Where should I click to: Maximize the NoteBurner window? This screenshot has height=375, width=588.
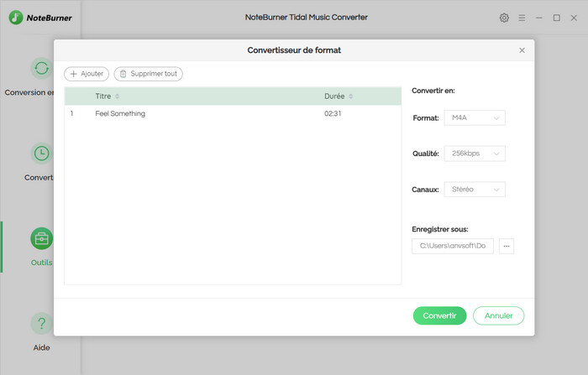[x=556, y=18]
